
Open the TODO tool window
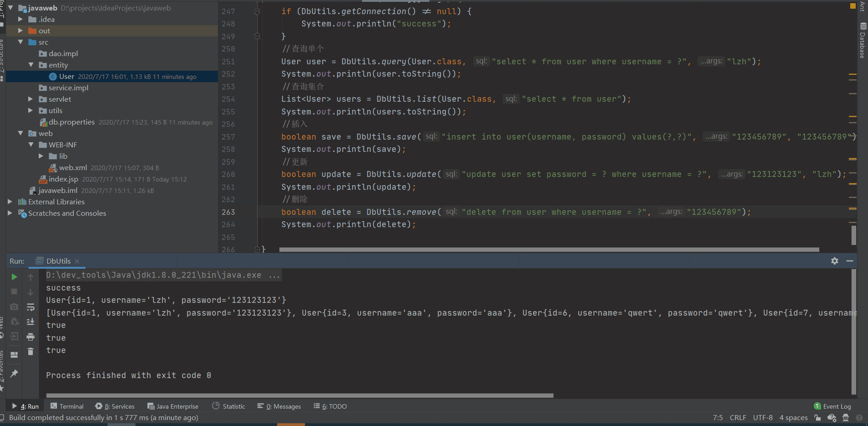click(330, 406)
